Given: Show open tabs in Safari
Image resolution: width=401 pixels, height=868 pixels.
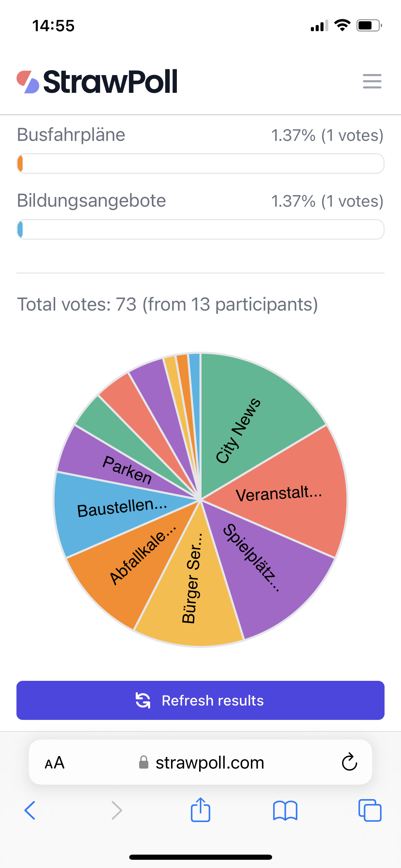Looking at the screenshot, I should [370, 810].
